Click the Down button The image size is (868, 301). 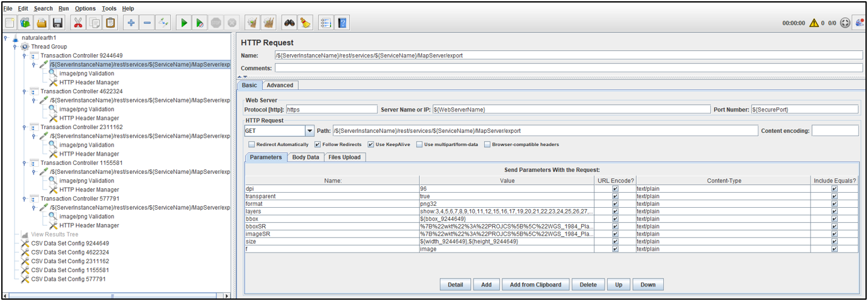[x=648, y=285]
